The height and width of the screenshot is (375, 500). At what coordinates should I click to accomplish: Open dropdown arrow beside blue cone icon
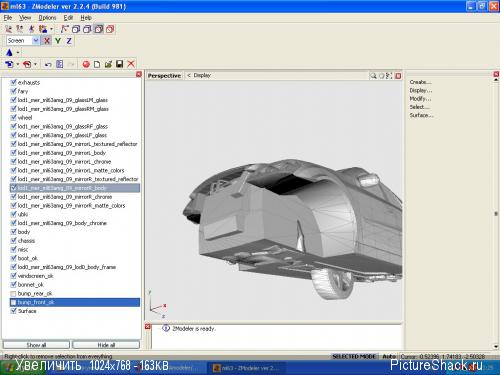click(18, 53)
